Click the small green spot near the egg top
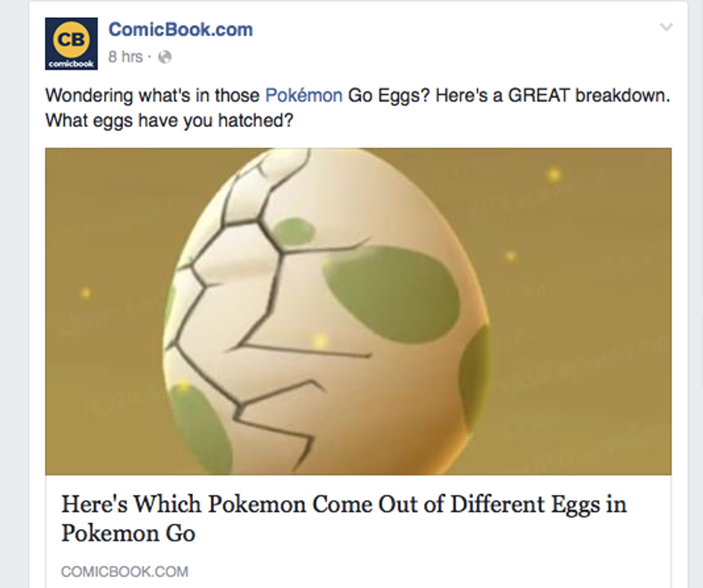Screen dimensions: 703x588 click(x=294, y=231)
